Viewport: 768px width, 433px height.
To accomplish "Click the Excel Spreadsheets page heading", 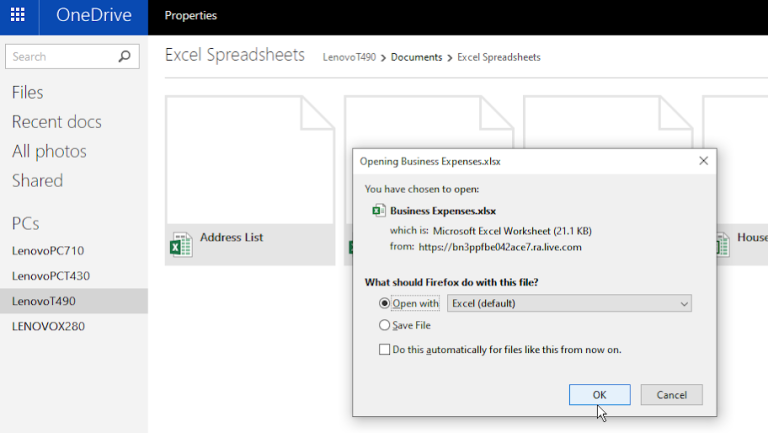I will 235,55.
